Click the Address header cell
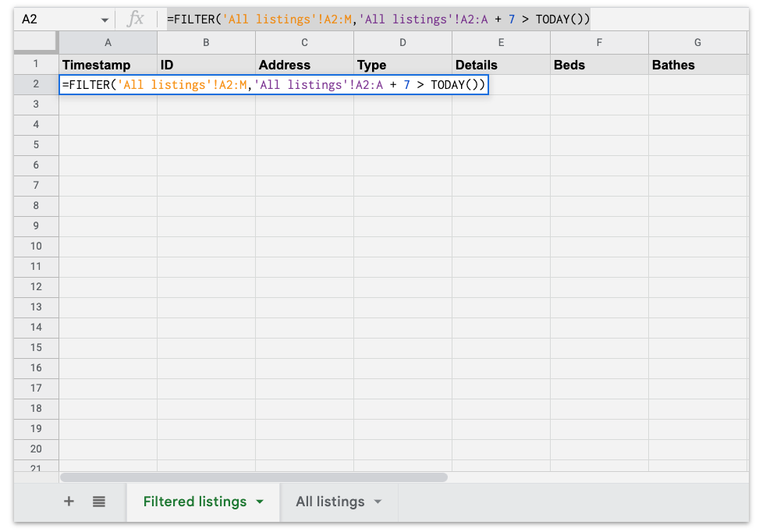759x532 pixels. pos(304,65)
